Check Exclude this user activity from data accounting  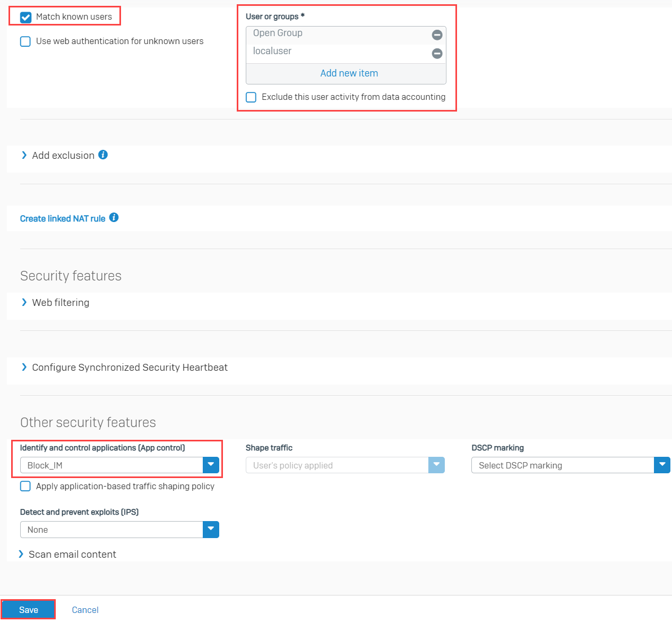coord(251,97)
